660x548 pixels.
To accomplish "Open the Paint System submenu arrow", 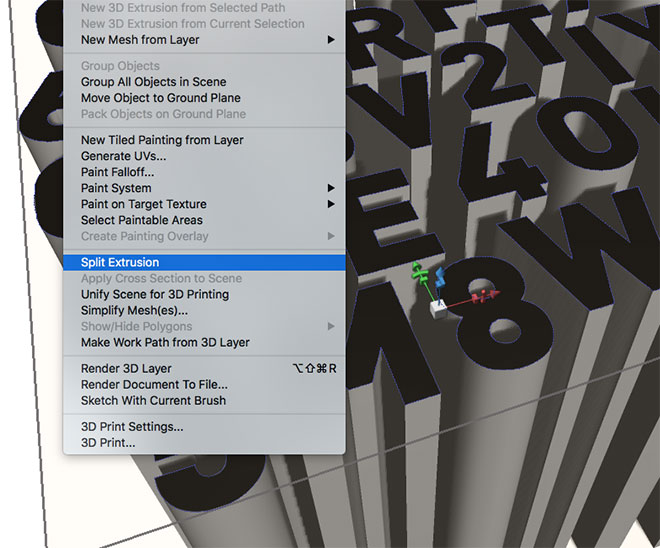I will (x=331, y=188).
